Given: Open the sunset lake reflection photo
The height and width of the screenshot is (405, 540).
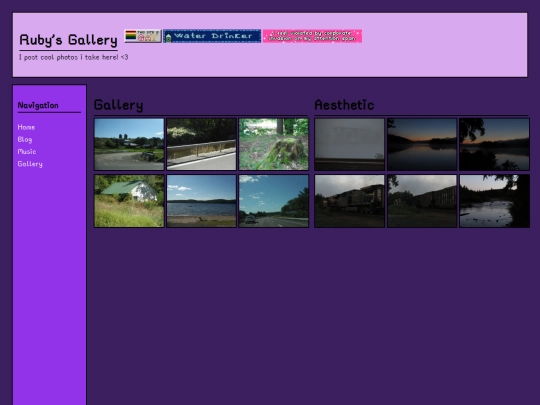Looking at the screenshot, I should 422,144.
